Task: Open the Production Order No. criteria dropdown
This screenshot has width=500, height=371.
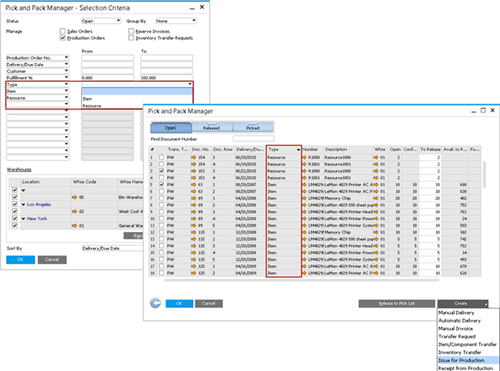Action: [38, 58]
